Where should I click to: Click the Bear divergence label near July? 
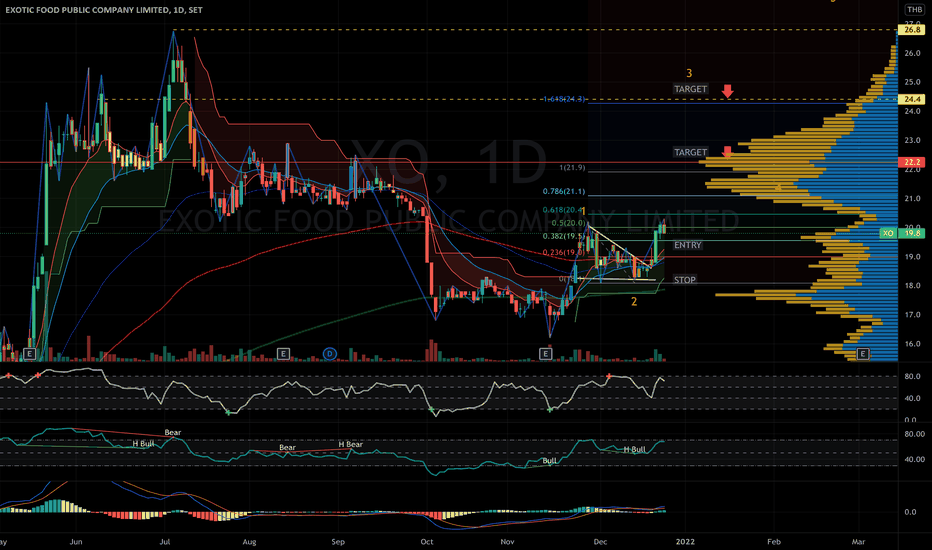(x=172, y=432)
